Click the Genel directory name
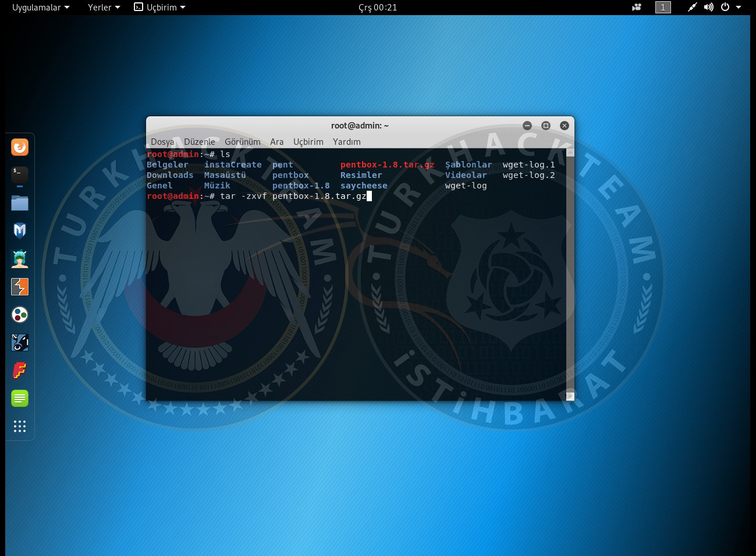This screenshot has height=556, width=756. coord(159,186)
